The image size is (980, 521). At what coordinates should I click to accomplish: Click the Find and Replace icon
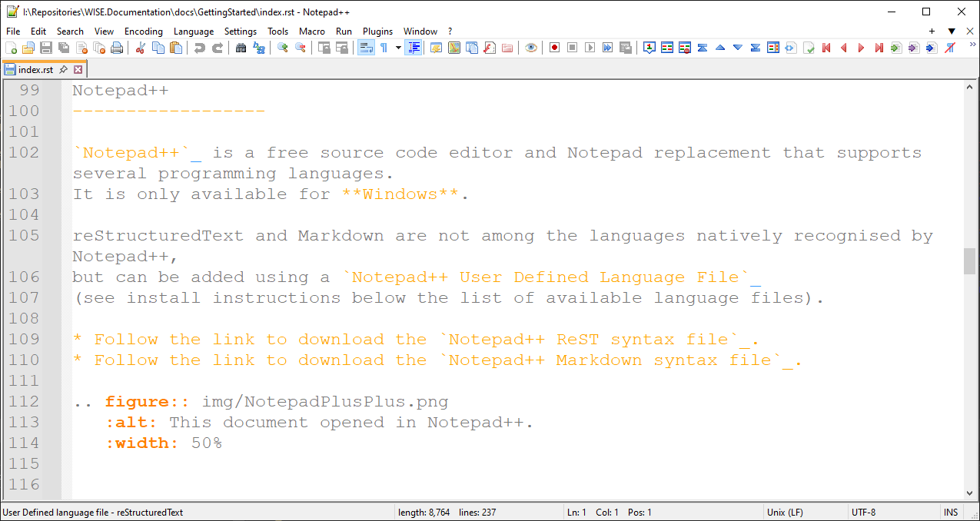259,48
